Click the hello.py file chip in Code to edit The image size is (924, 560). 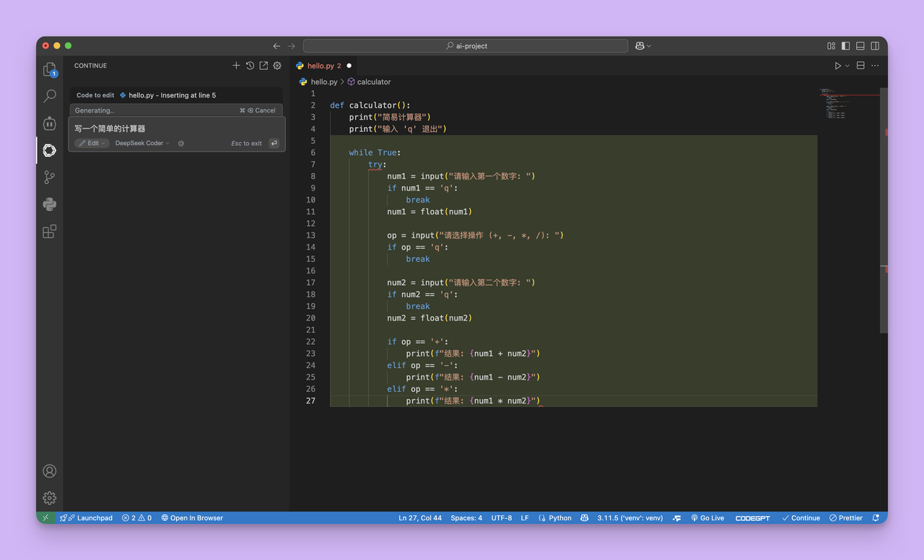(x=167, y=95)
